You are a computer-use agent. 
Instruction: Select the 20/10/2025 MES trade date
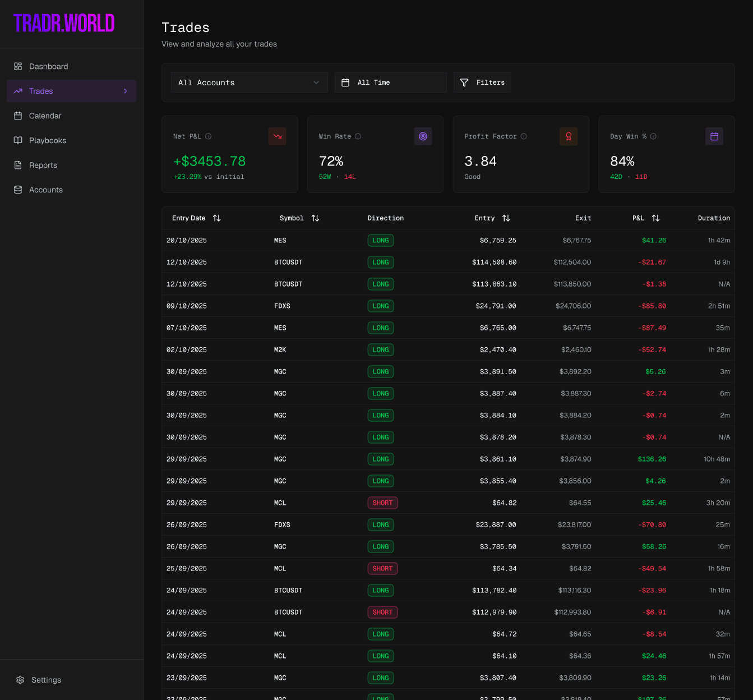pos(187,240)
